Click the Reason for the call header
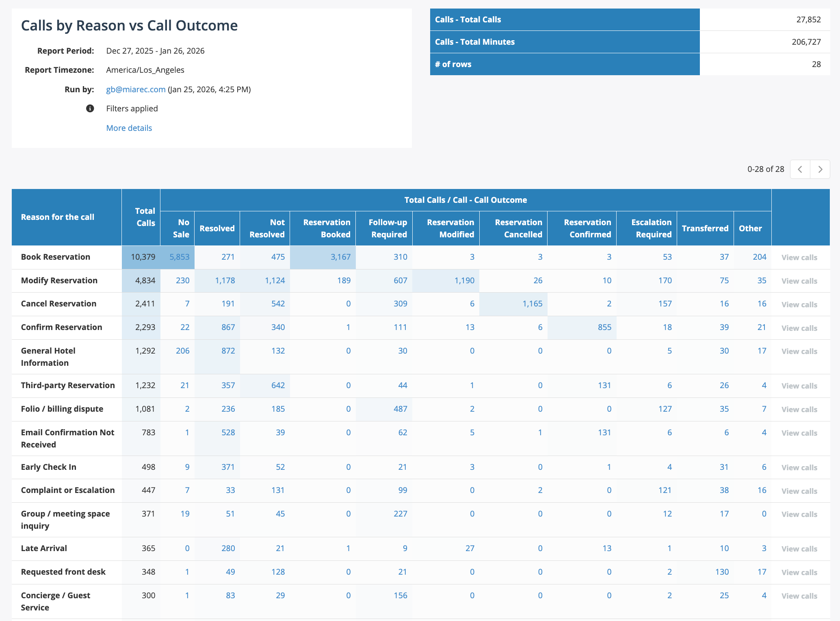This screenshot has width=840, height=621. (x=58, y=217)
